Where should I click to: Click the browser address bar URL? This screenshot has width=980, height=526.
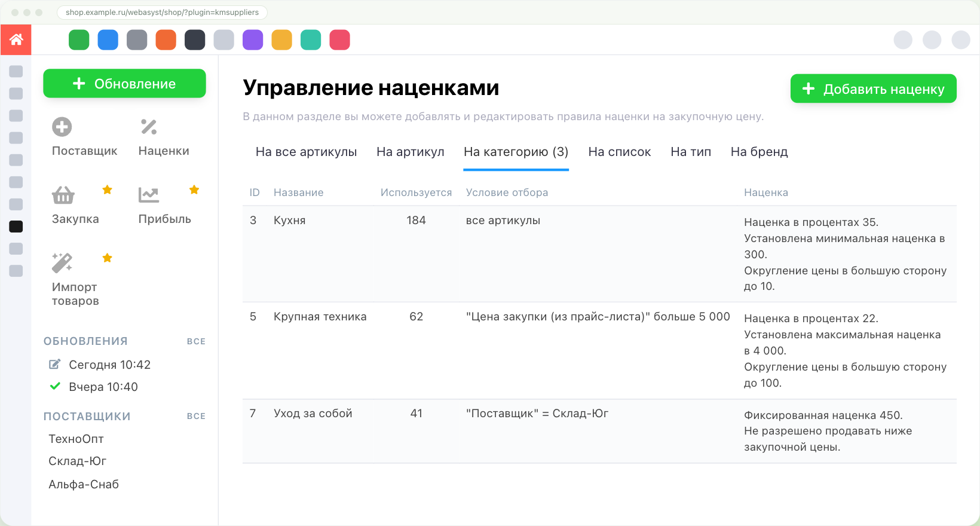click(x=162, y=12)
